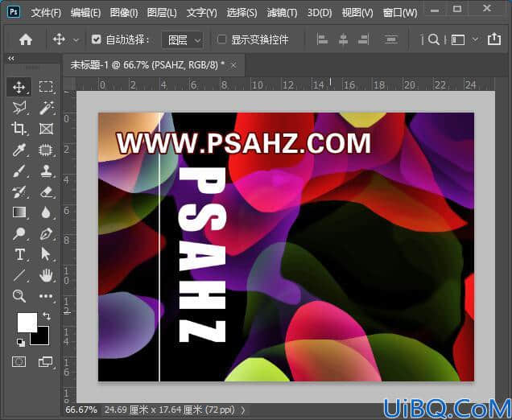Activate the Eraser tool
The width and height of the screenshot is (512, 420).
47,191
